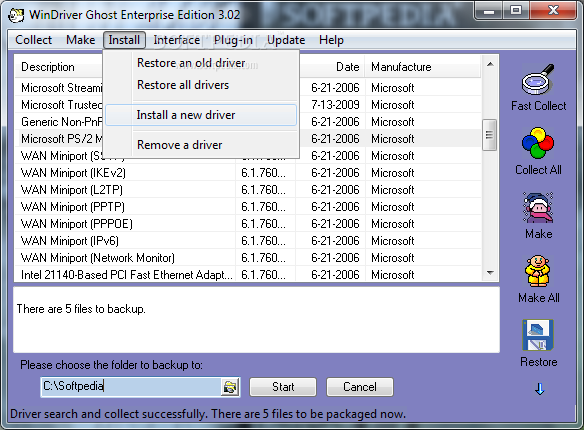Select the WAN Miniport (L2TP) row
This screenshot has height=430, width=584.
point(248,190)
